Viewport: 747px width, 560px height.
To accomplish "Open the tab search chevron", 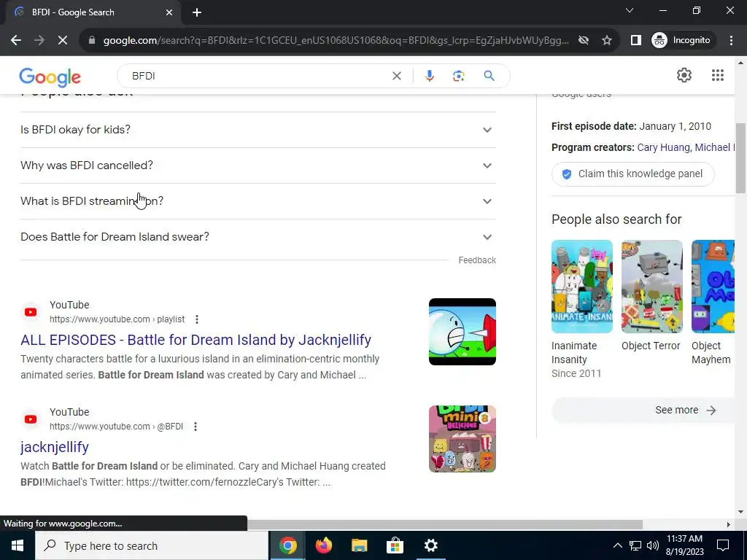I will click(x=630, y=10).
